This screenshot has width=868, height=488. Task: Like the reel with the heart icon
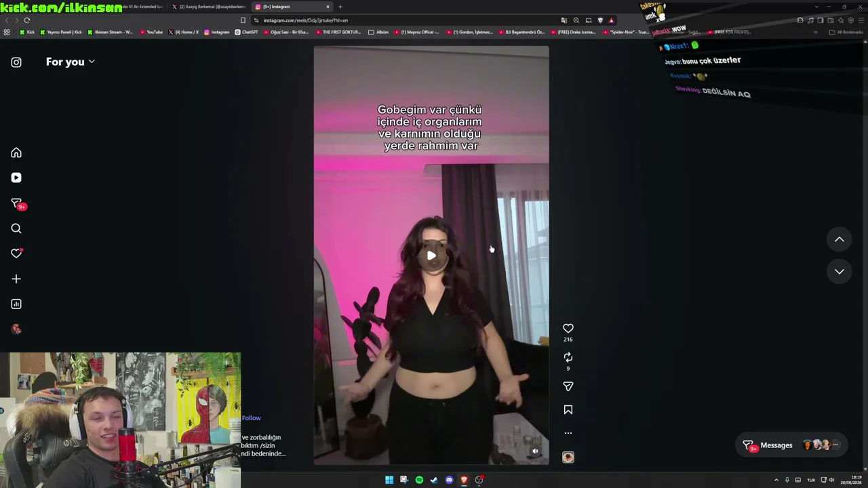(x=568, y=329)
